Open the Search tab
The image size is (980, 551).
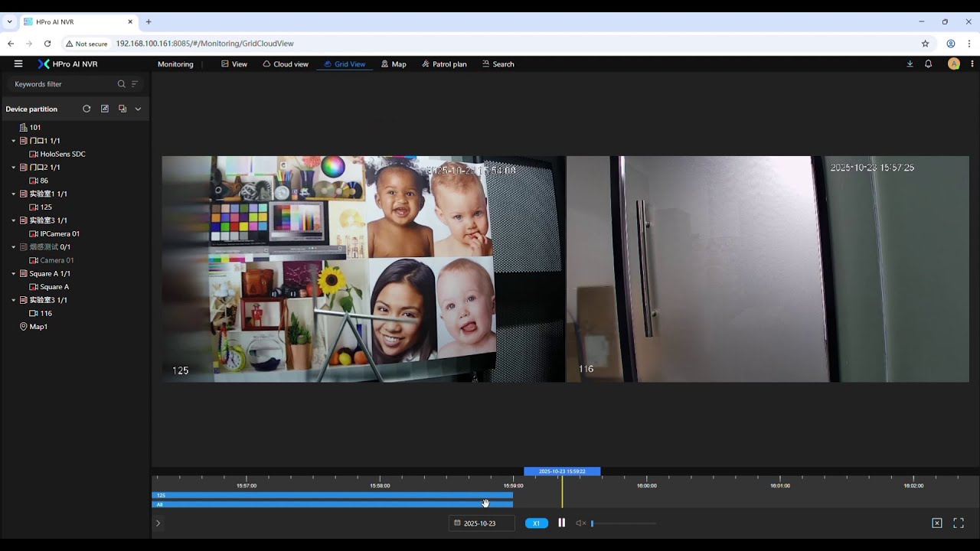pos(498,64)
